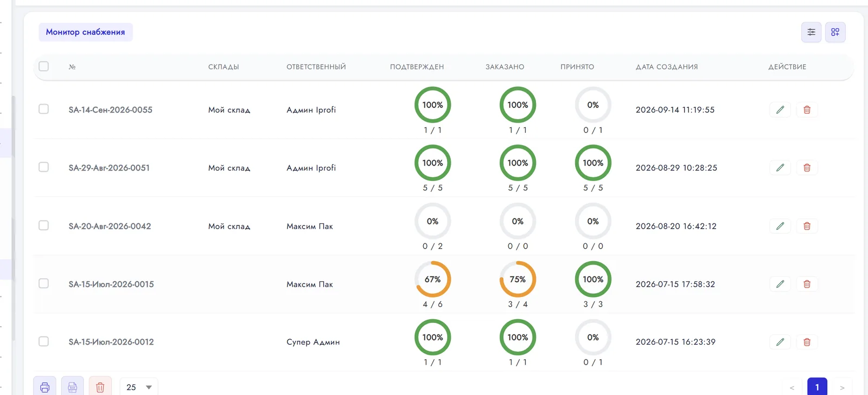The height and width of the screenshot is (395, 868).
Task: Click the ПОДТВЕРЖДЕН column header
Action: [417, 67]
